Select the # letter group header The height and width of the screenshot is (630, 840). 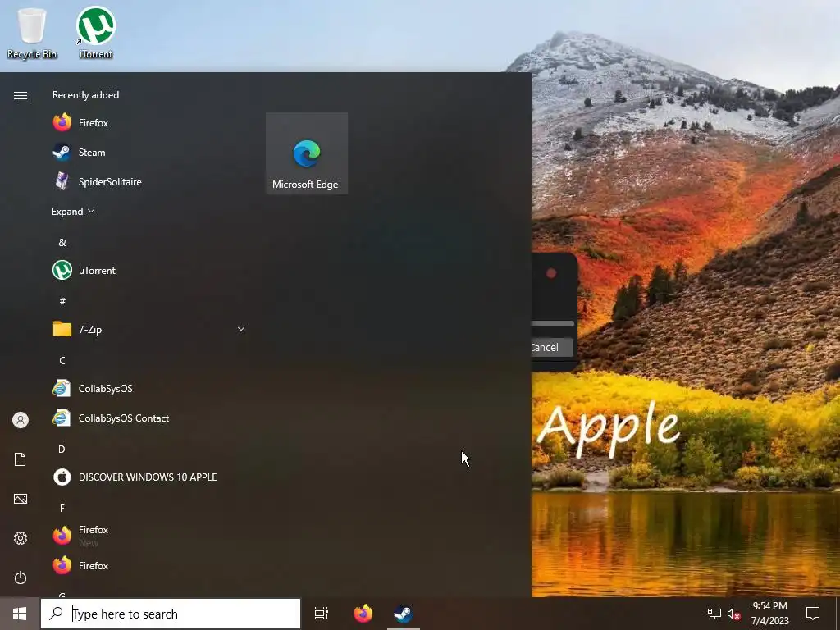(62, 301)
